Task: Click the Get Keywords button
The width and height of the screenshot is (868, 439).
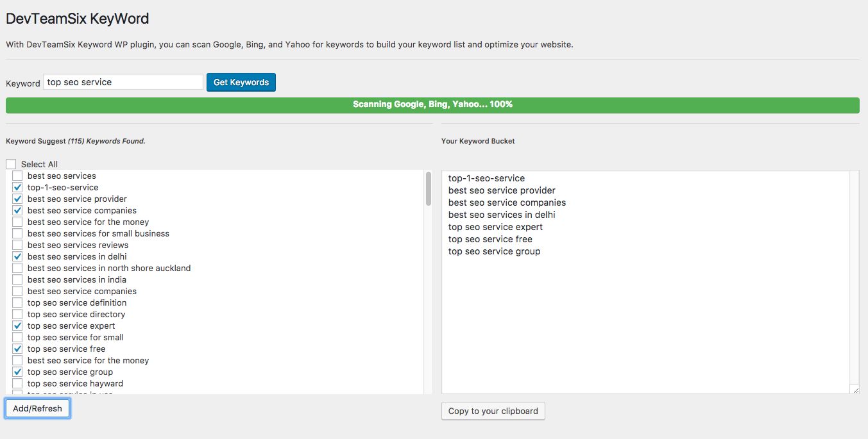Action: click(241, 82)
